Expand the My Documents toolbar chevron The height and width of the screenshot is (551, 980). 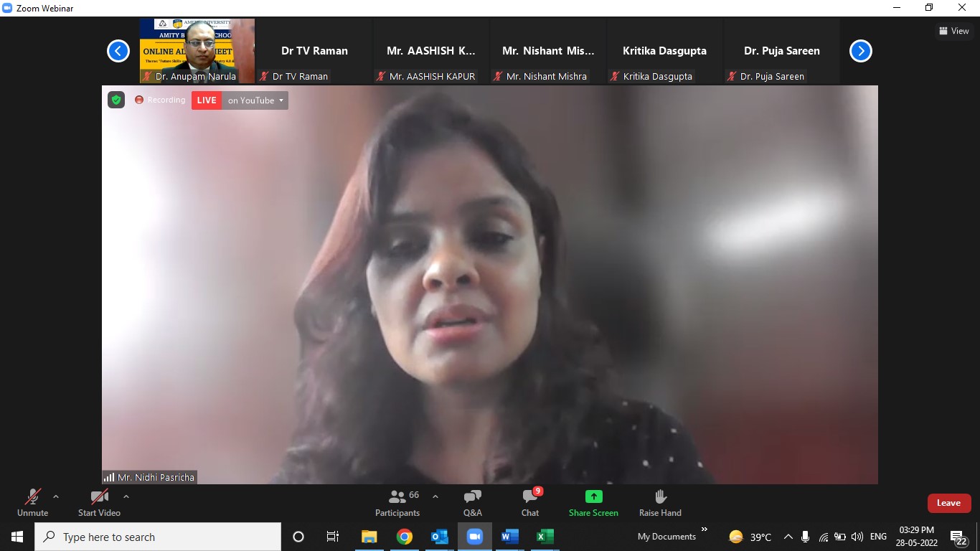tap(705, 529)
